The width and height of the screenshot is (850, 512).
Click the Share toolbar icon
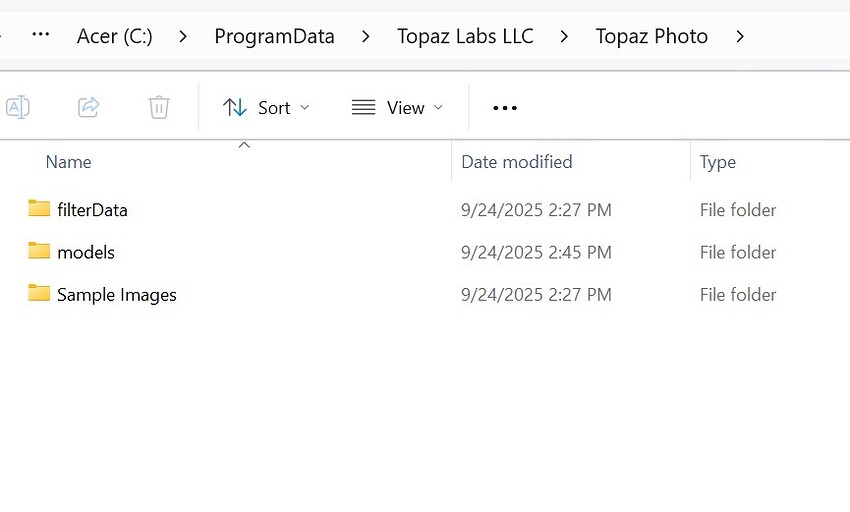pos(89,107)
